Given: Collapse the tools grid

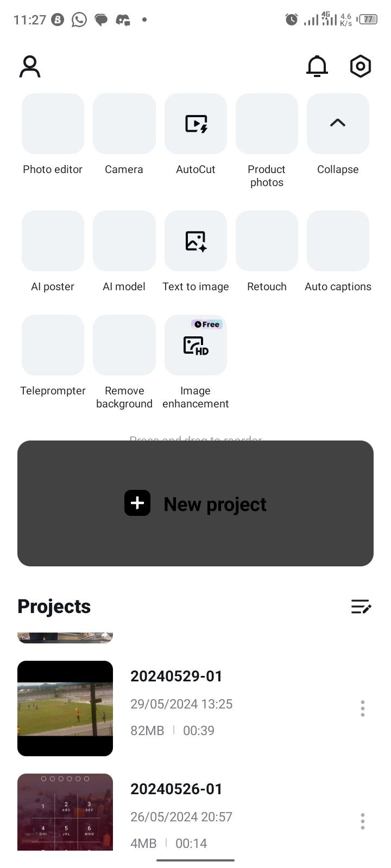Looking at the screenshot, I should point(338,124).
